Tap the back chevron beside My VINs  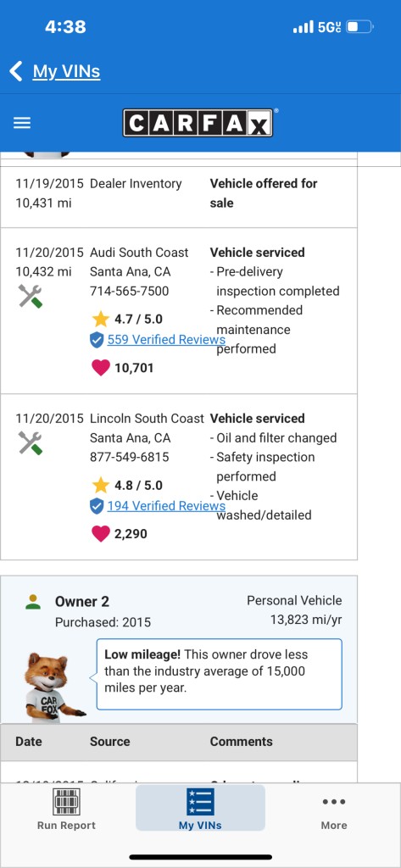pyautogui.click(x=16, y=71)
